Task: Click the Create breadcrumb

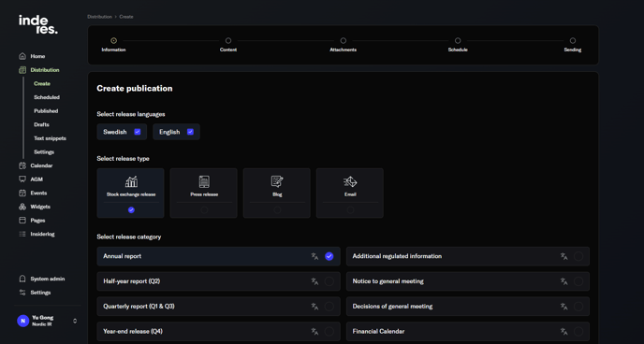Action: click(x=126, y=17)
